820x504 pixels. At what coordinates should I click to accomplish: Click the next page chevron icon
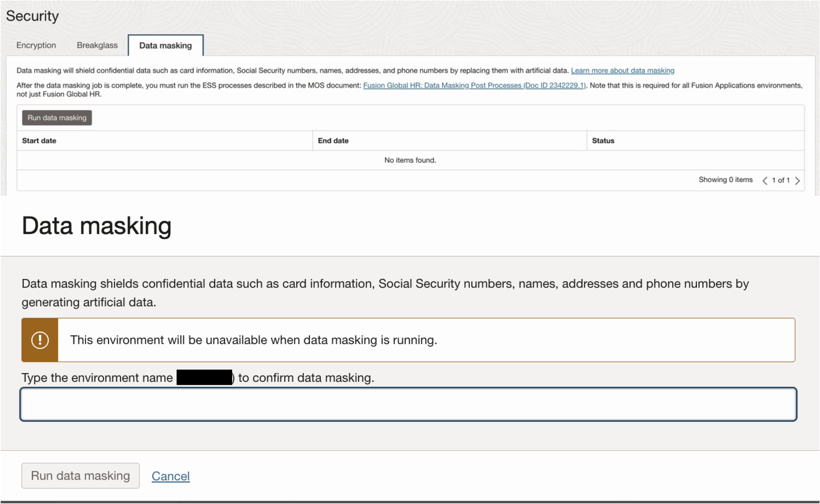(798, 180)
